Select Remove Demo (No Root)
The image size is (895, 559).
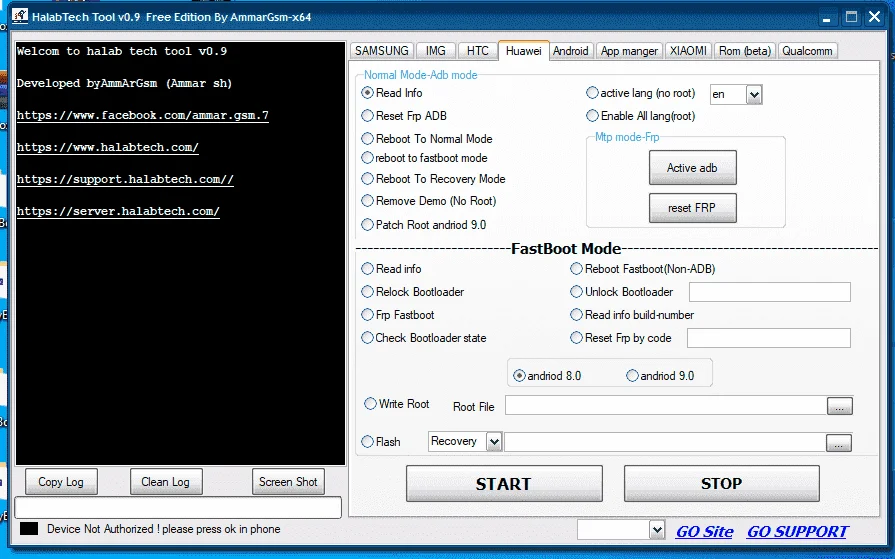coord(429,201)
